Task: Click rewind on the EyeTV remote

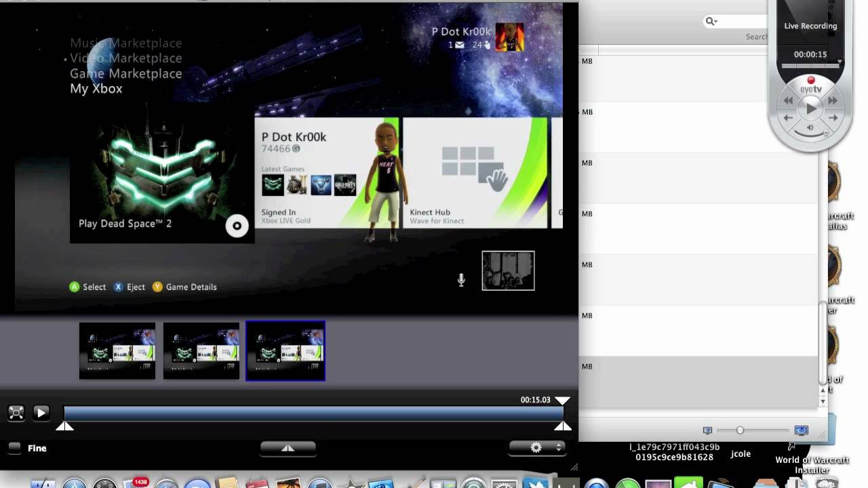Action: [789, 100]
